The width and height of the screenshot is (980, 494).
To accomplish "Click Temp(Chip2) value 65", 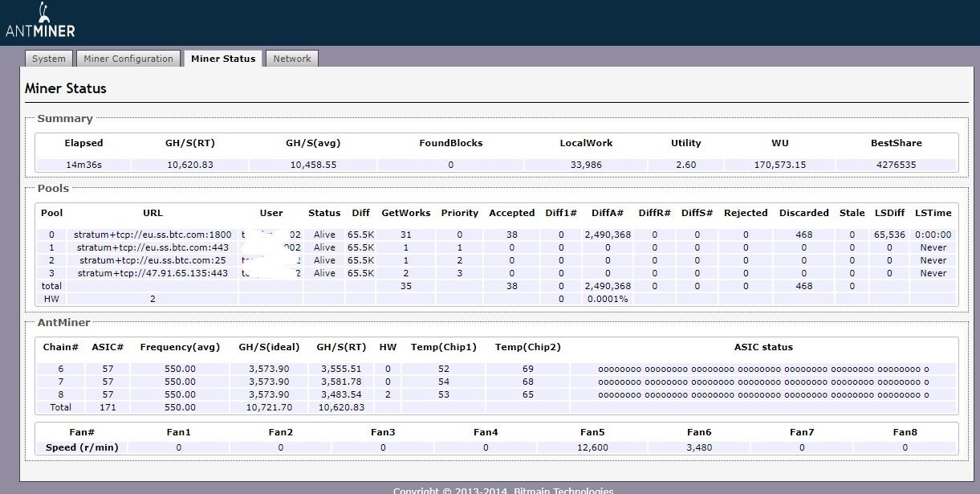I will click(x=527, y=394).
